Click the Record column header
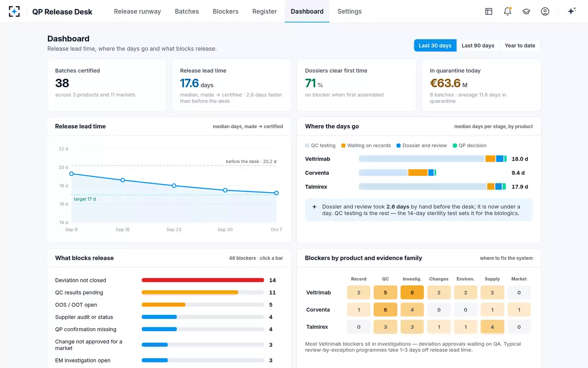588x368 pixels. point(359,279)
